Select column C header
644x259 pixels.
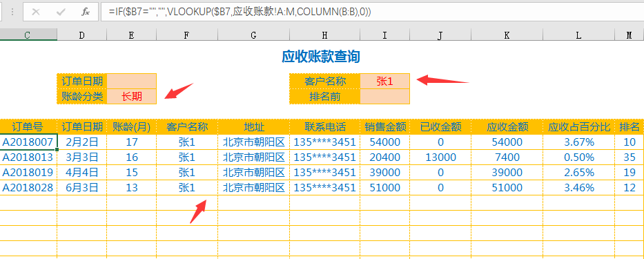tap(28, 35)
